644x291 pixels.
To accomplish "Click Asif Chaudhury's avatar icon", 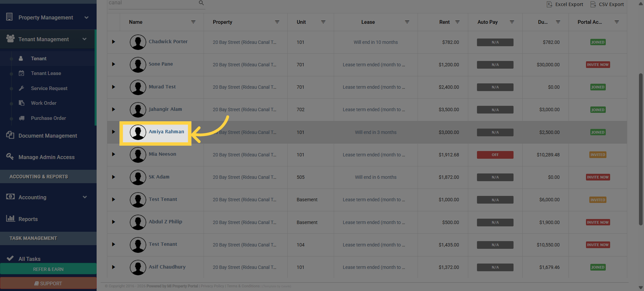I will pyautogui.click(x=138, y=267).
